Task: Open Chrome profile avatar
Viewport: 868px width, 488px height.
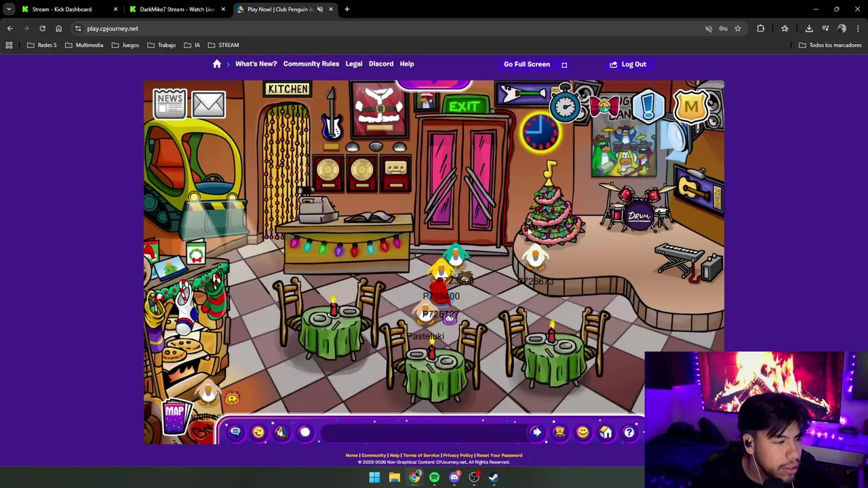Action: (842, 28)
